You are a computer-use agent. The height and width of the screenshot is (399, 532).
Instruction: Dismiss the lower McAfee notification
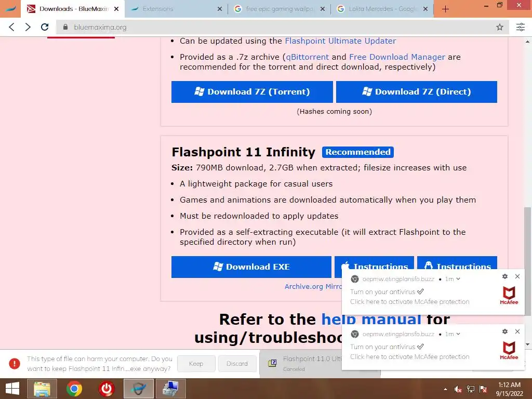click(517, 331)
